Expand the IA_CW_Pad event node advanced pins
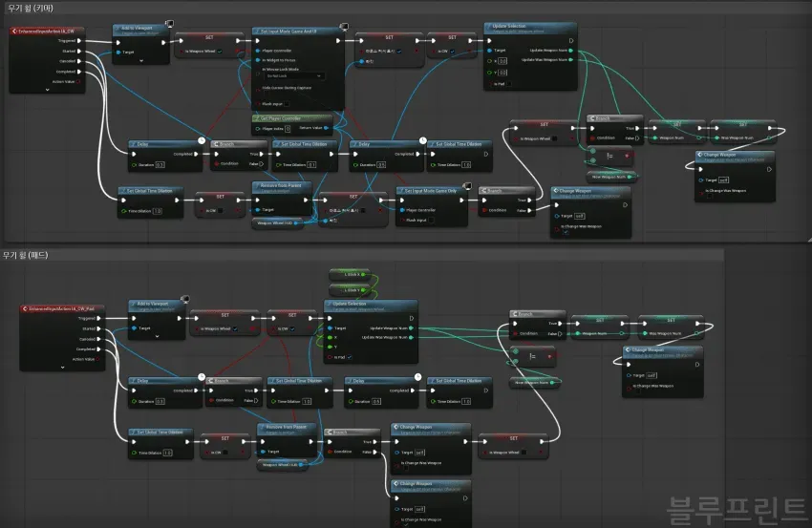 (62, 367)
